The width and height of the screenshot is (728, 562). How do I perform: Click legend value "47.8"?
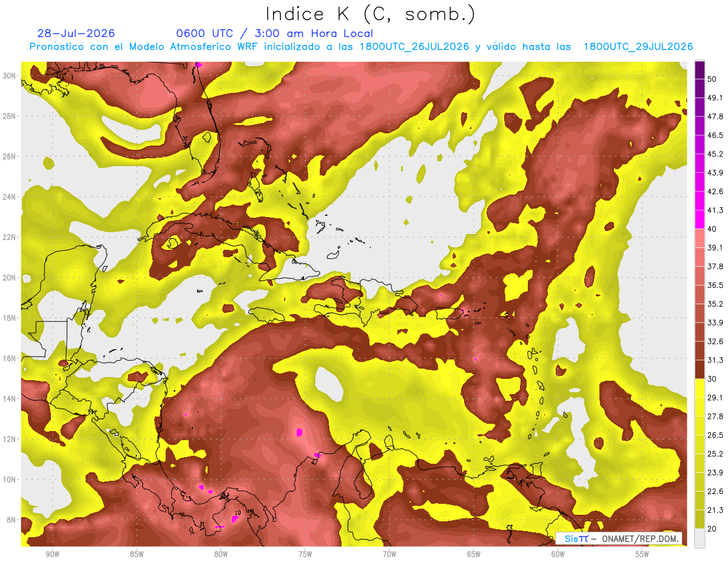pyautogui.click(x=715, y=116)
